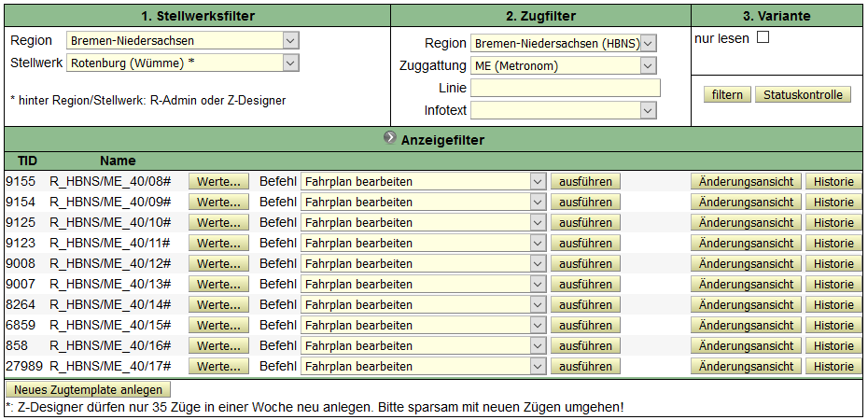This screenshot has width=868, height=420.
Task: Click Neues Zugtemplate anlegen button
Action: [89, 390]
